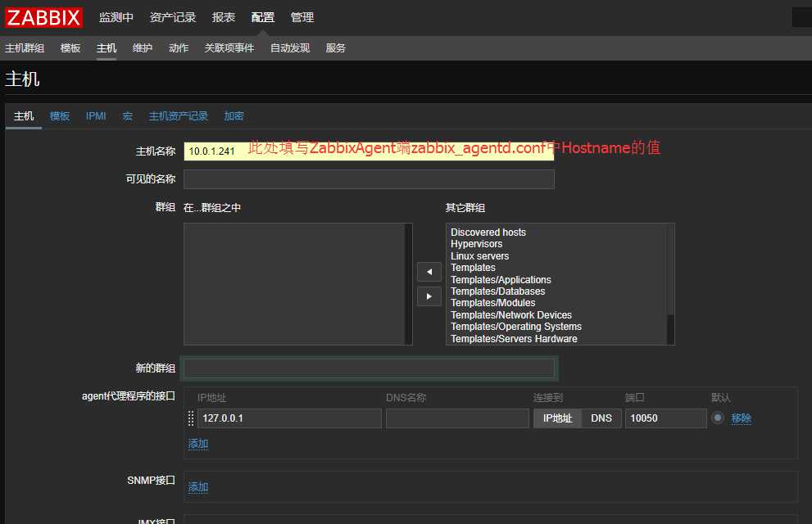Go to 模板 submenu item

[x=70, y=48]
